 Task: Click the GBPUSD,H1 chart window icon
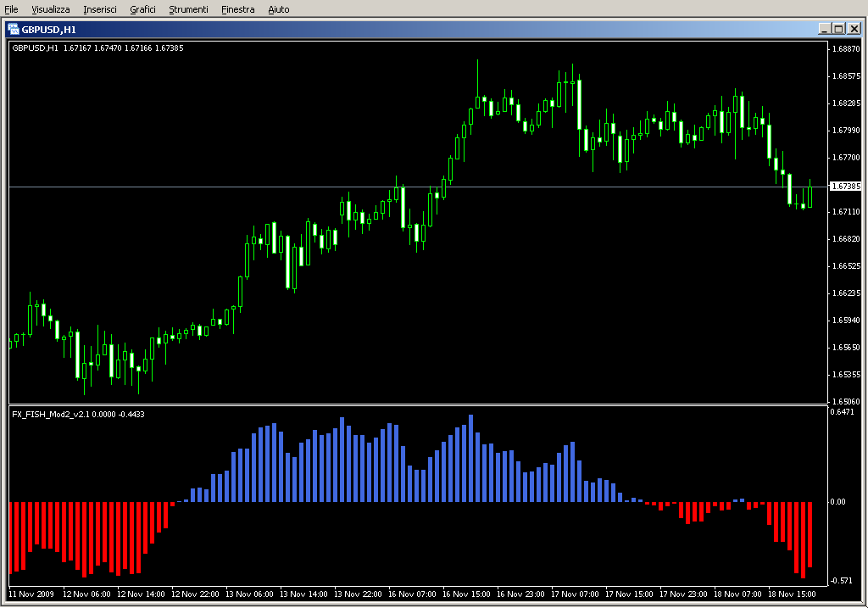pos(14,30)
